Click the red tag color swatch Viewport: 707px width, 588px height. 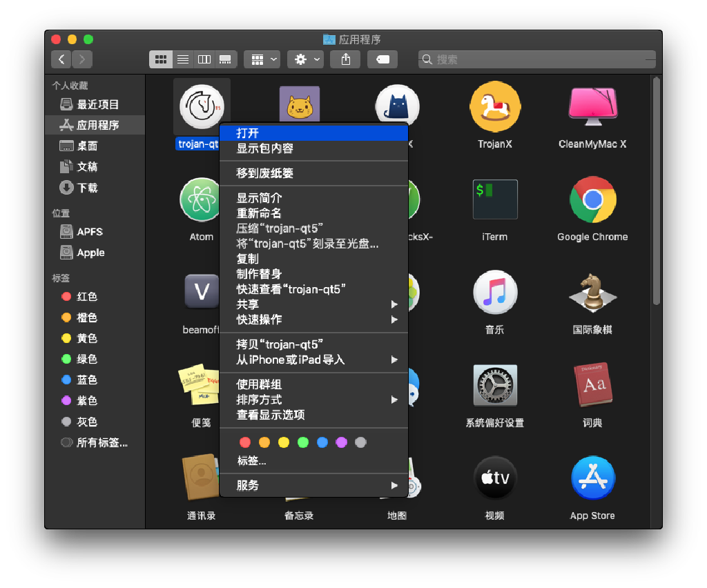pyautogui.click(x=245, y=442)
